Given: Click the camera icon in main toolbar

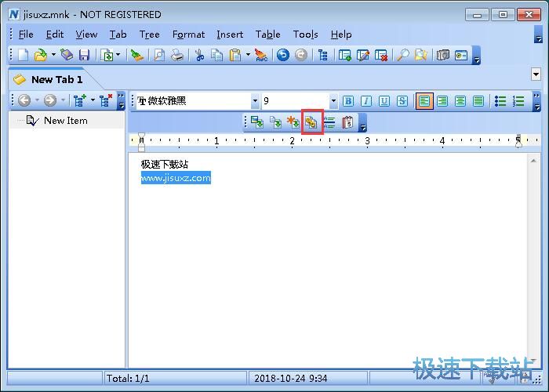Looking at the screenshot, I should 443,55.
